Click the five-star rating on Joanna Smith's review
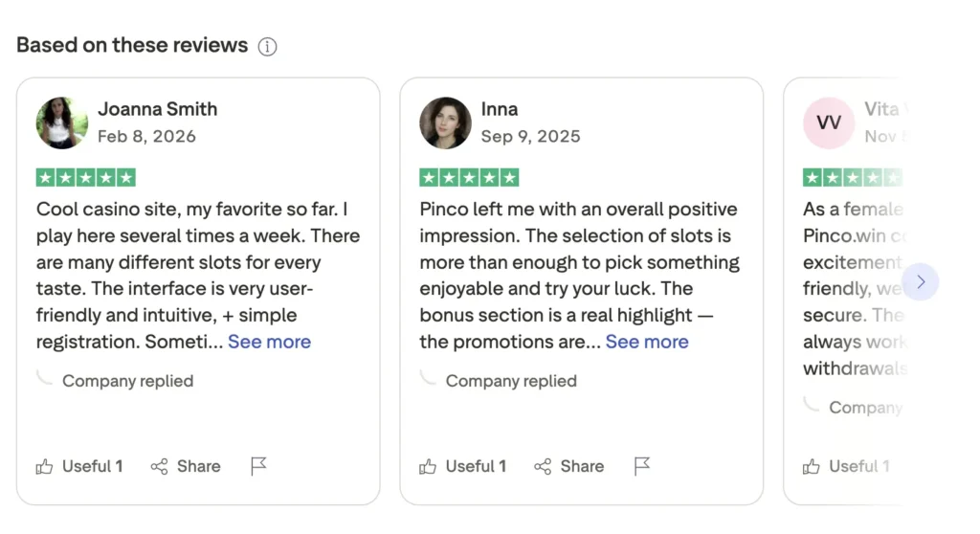This screenshot has height=534, width=980. pyautogui.click(x=86, y=177)
